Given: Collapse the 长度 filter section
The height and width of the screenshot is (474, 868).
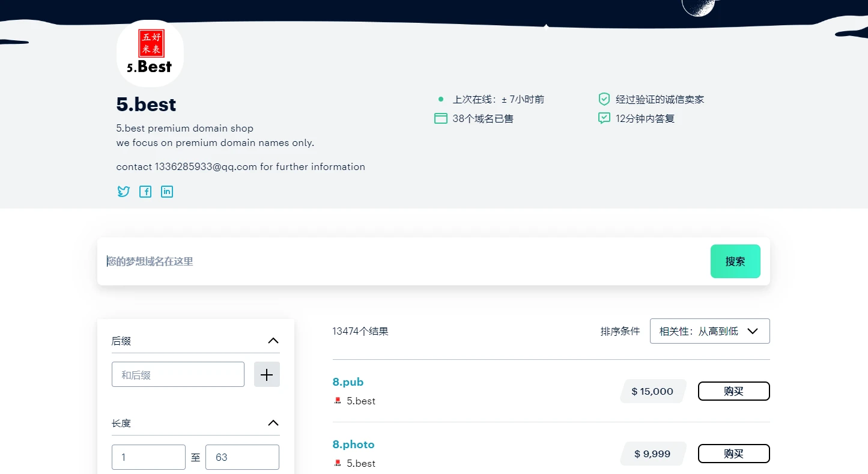Looking at the screenshot, I should tap(273, 423).
